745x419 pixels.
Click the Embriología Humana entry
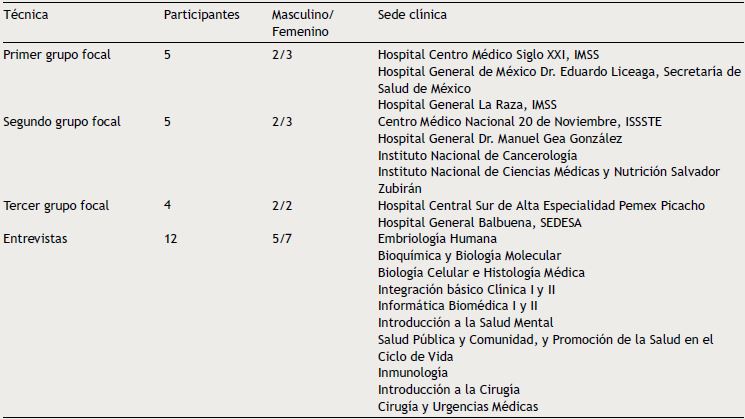tap(437, 239)
